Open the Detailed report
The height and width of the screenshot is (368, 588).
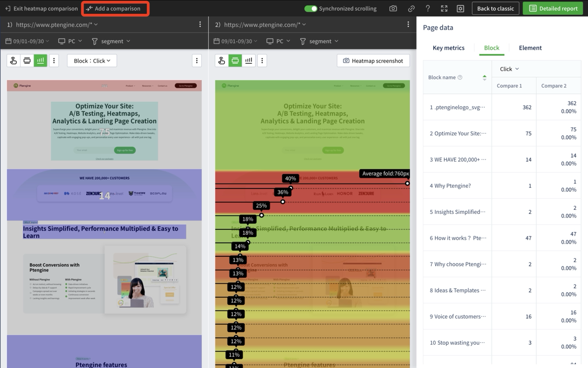click(x=553, y=9)
